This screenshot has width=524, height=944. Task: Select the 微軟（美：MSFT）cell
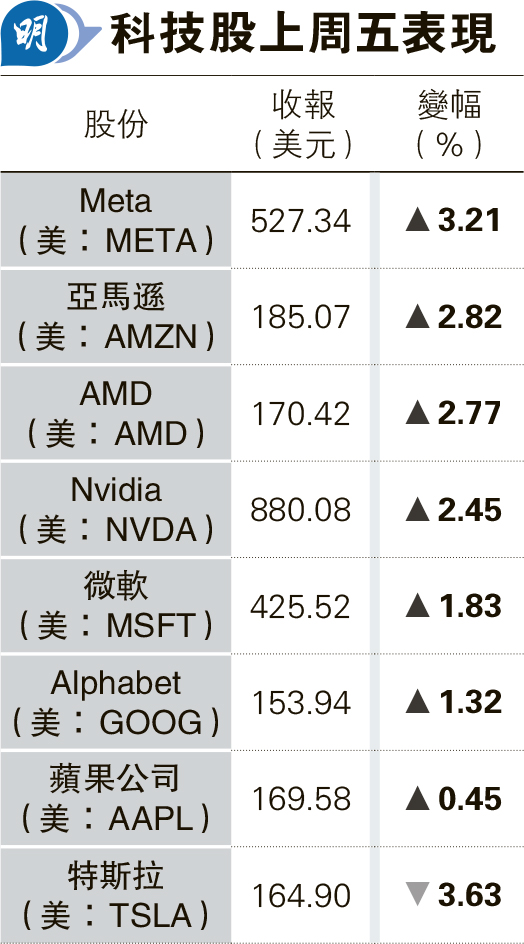116,606
